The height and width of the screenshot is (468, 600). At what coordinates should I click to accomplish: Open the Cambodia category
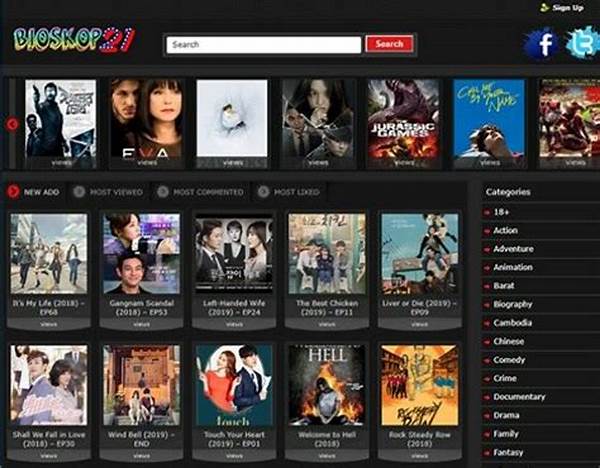pyautogui.click(x=512, y=323)
